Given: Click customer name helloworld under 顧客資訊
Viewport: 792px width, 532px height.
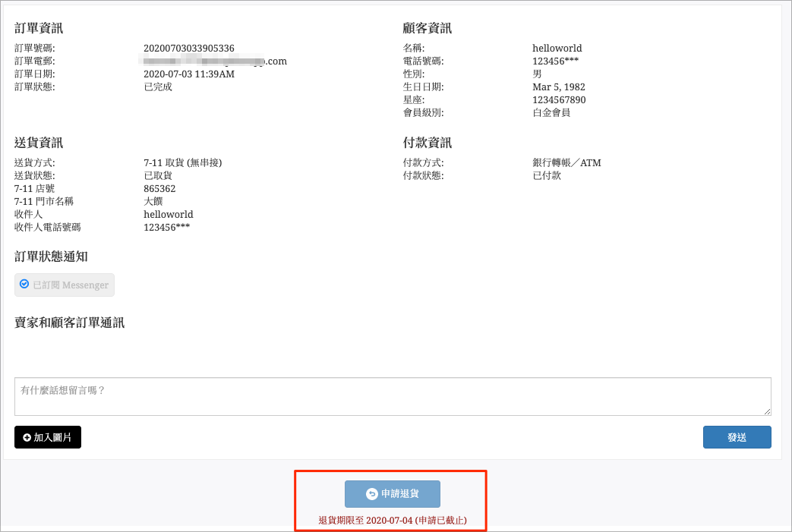Looking at the screenshot, I should pyautogui.click(x=557, y=49).
